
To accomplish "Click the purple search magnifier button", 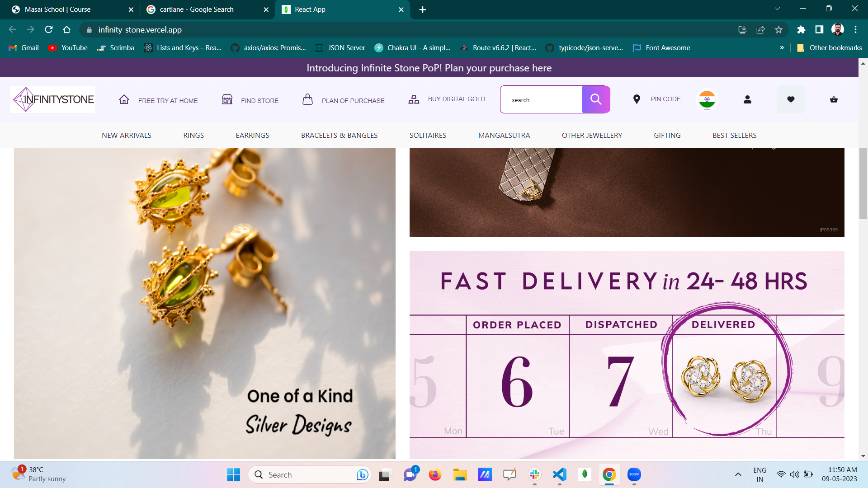I will (x=596, y=99).
